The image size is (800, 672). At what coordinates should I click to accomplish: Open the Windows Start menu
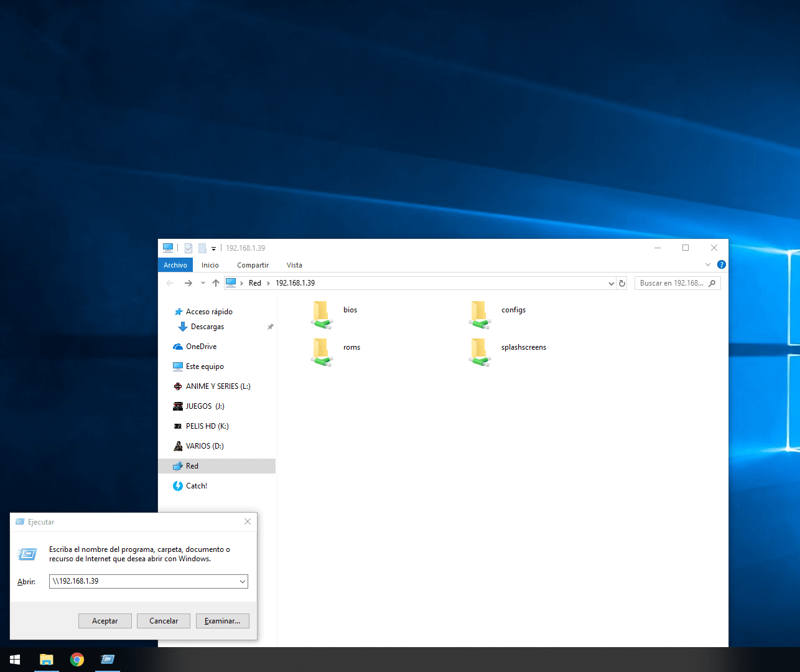click(x=15, y=660)
